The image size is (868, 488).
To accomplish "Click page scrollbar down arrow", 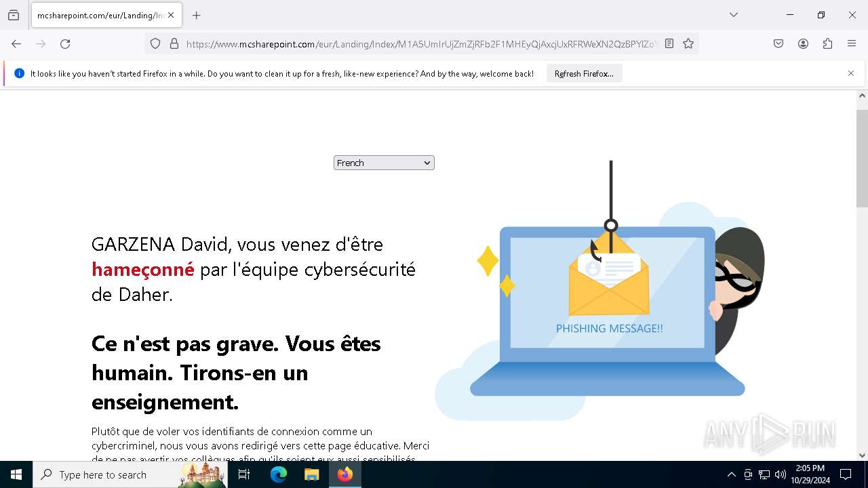I will [x=862, y=455].
